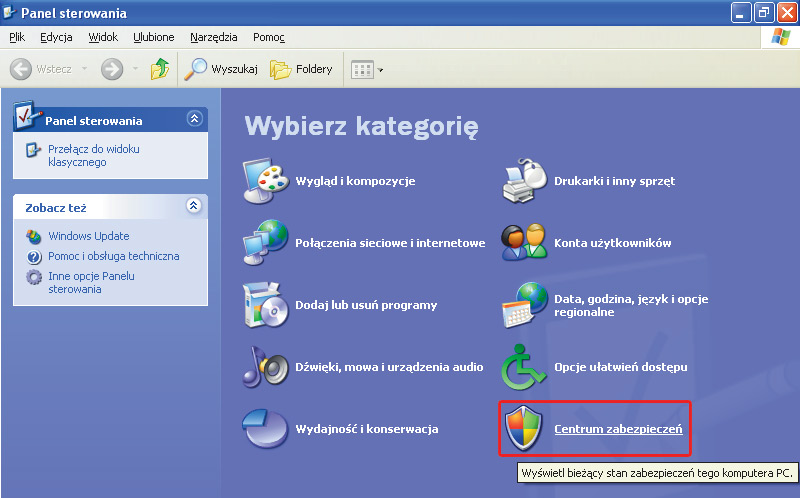
Task: Click the Dźwięki, mowa i urządzenia audio icon
Action: 265,367
